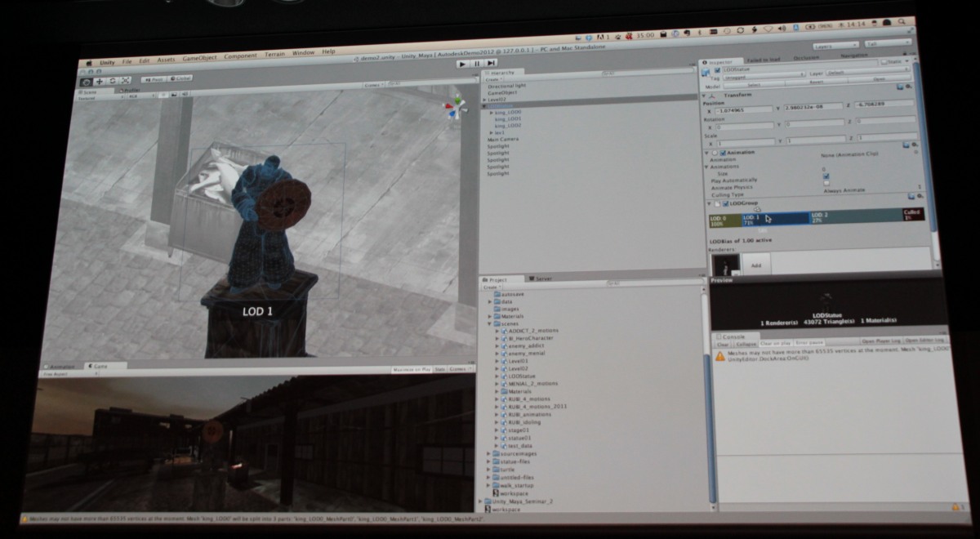Collapse the Transform component section
This screenshot has height=539, width=980.
pos(705,96)
